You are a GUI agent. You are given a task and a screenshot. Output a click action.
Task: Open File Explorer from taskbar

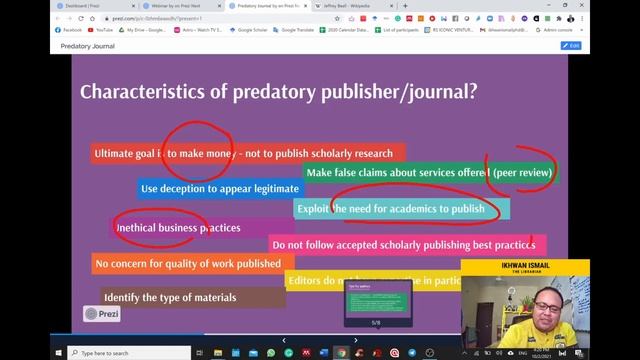click(x=218, y=353)
